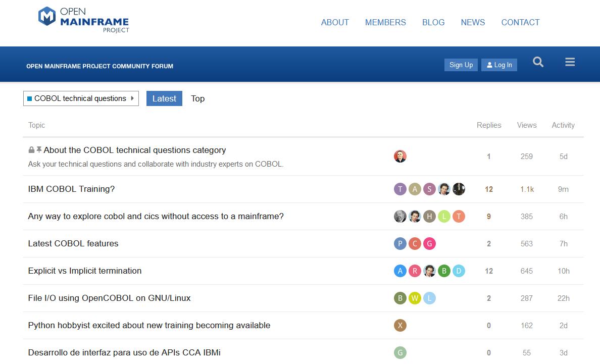Click brown X avatar in Python hobbyist row

click(400, 326)
